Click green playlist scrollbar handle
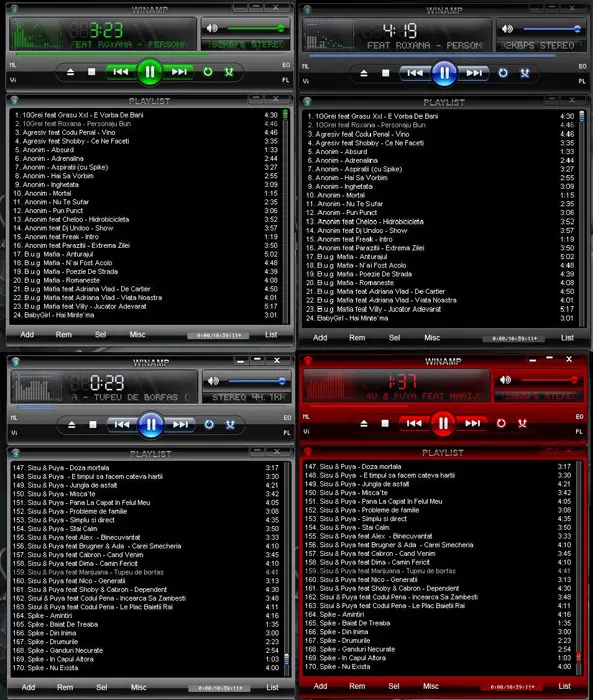 click(285, 116)
